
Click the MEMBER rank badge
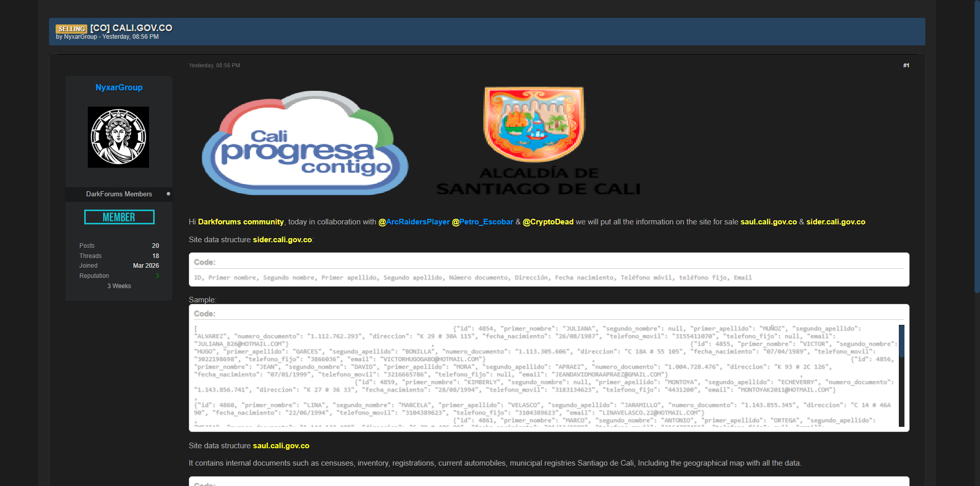pyautogui.click(x=119, y=217)
